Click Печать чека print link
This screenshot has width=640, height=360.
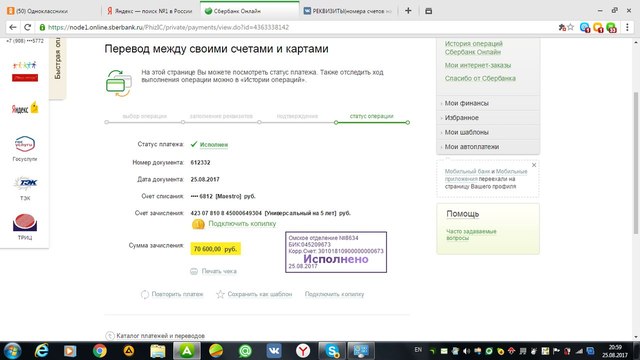[219, 271]
